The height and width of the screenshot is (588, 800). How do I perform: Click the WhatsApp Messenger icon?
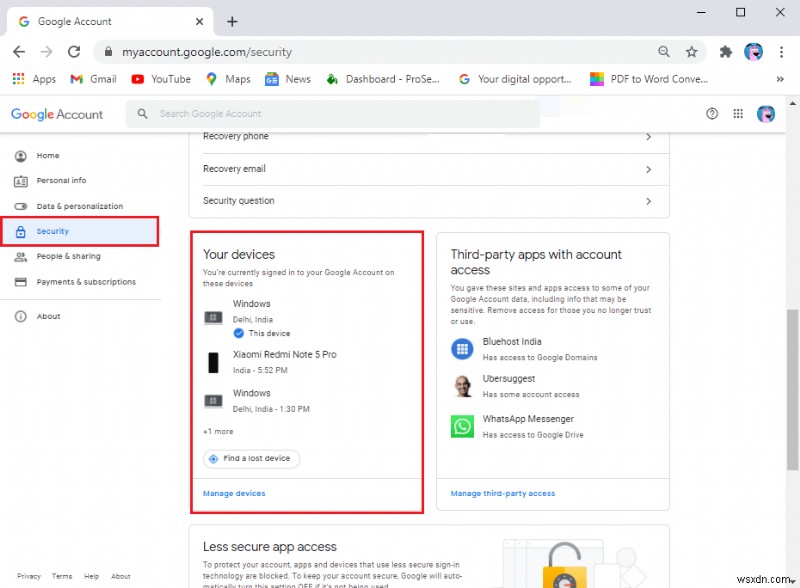click(x=462, y=425)
